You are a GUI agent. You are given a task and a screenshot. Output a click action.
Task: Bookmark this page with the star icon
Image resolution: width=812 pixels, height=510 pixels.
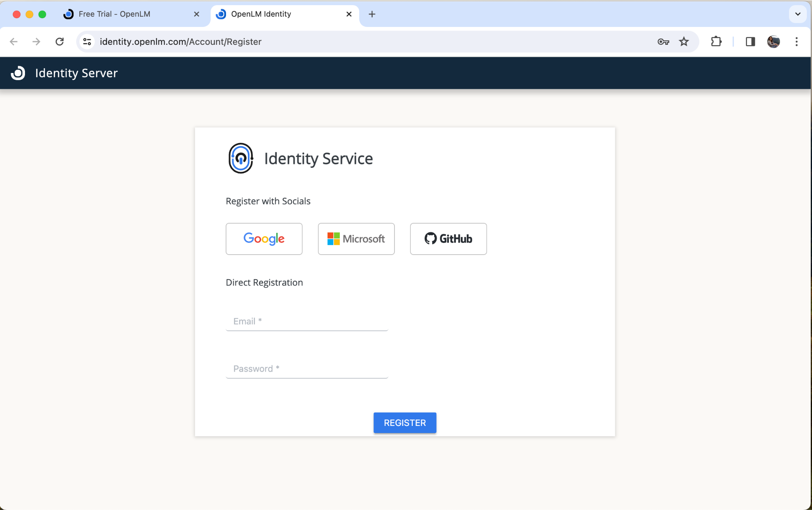[x=684, y=41]
